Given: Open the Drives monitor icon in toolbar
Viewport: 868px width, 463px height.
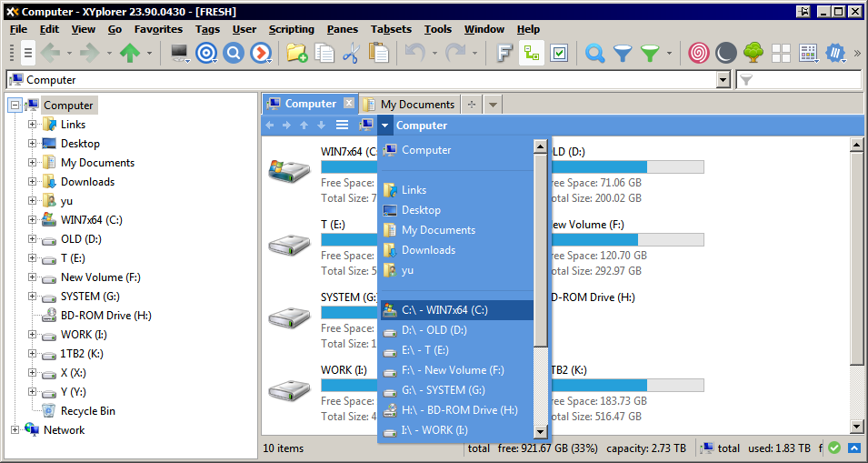Looking at the screenshot, I should pyautogui.click(x=181, y=53).
